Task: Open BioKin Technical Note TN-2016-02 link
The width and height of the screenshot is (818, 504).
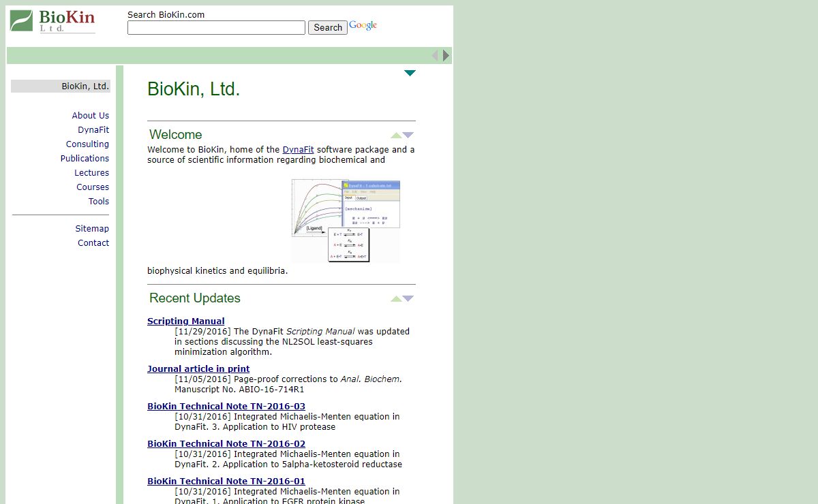Action: pyautogui.click(x=226, y=444)
